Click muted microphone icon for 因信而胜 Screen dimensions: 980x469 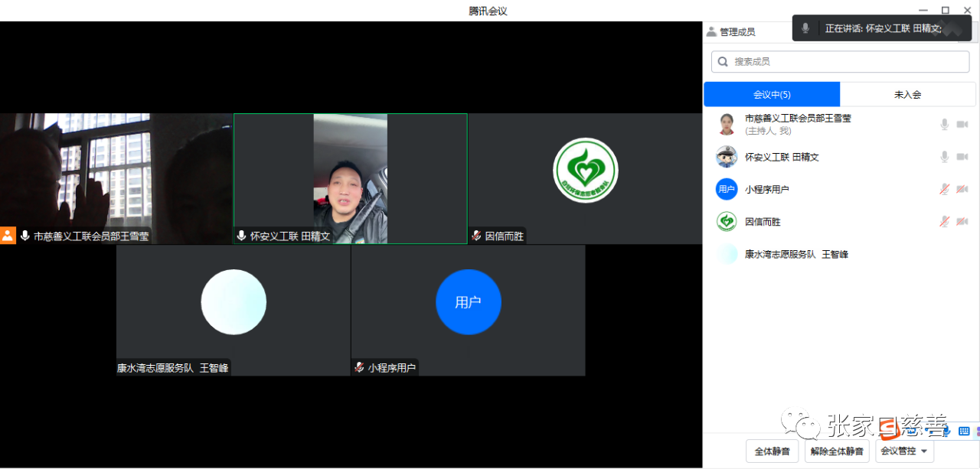(945, 222)
